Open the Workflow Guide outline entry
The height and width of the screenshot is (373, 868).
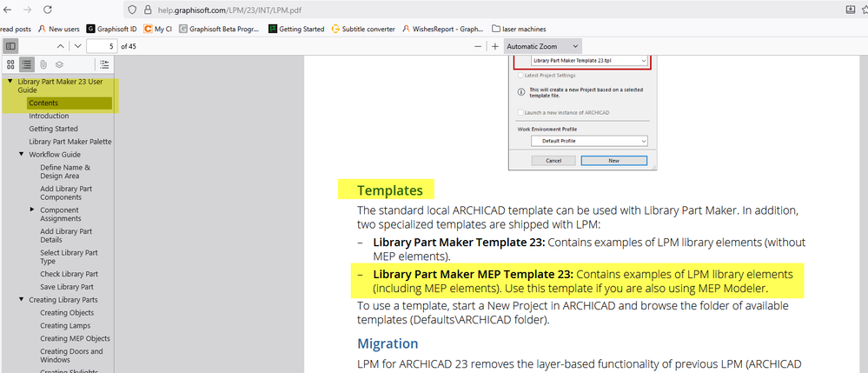pos(55,154)
